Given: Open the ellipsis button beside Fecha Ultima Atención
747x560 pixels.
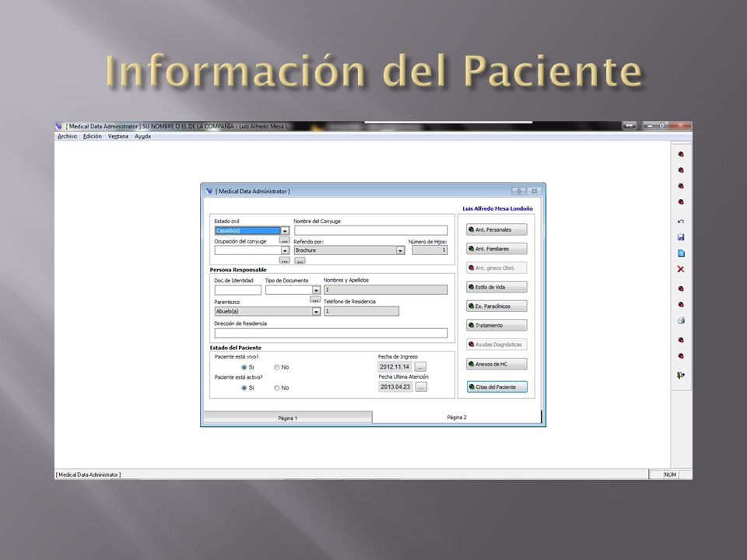Looking at the screenshot, I should click(421, 387).
